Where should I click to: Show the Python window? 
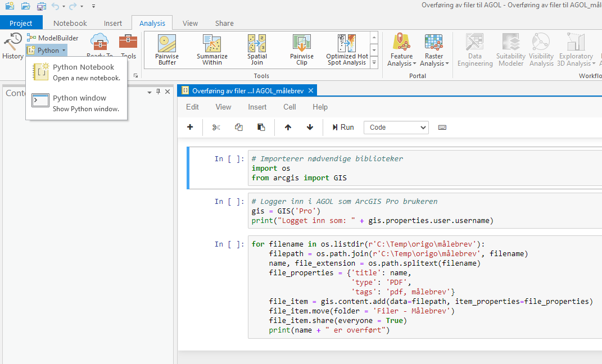(x=76, y=103)
